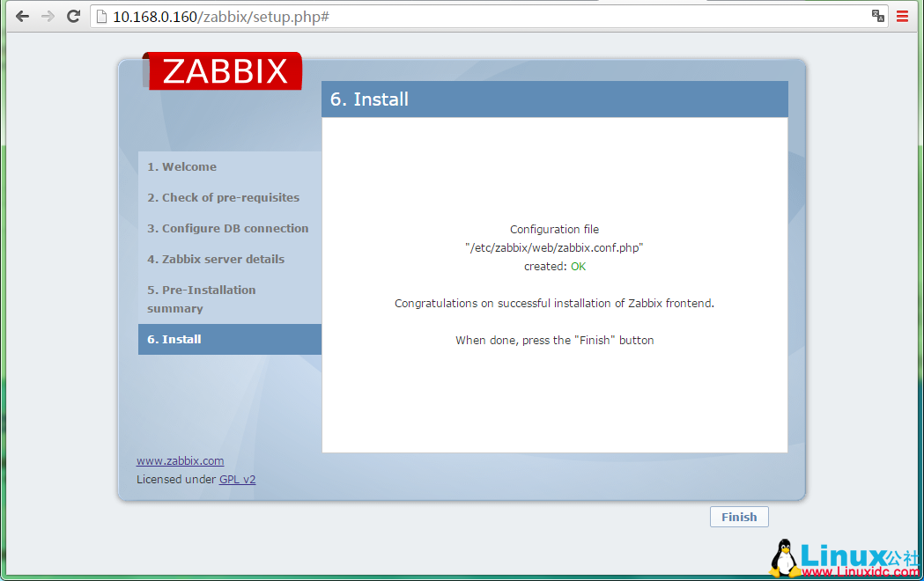Image resolution: width=924 pixels, height=581 pixels.
Task: Select the Welcome step
Action: 181,166
